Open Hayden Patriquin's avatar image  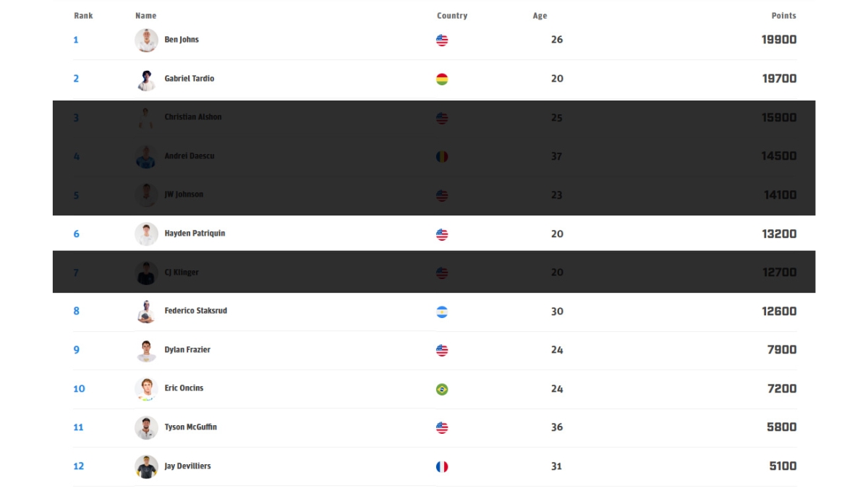[146, 234]
